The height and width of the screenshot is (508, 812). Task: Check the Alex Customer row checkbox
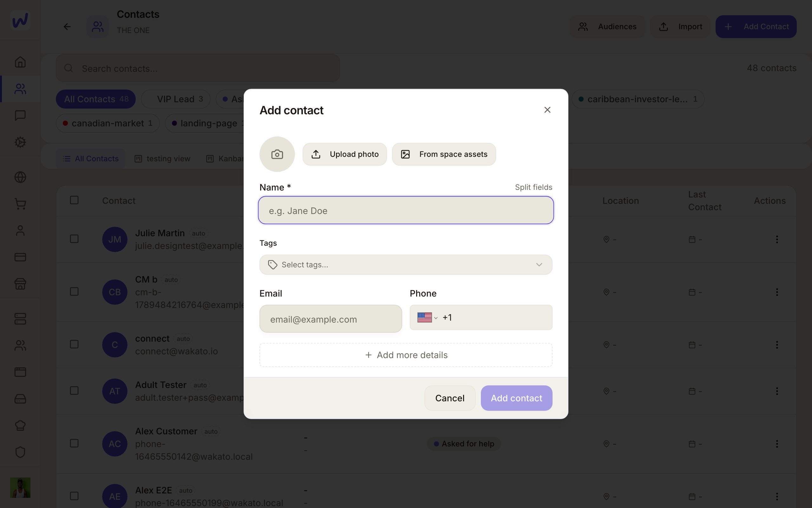[74, 444]
